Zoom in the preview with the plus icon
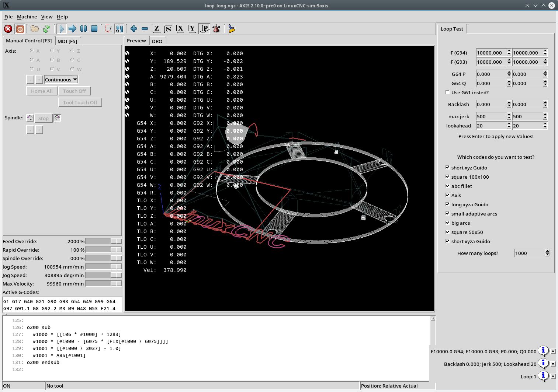Image resolution: width=558 pixels, height=392 pixels. pos(134,29)
